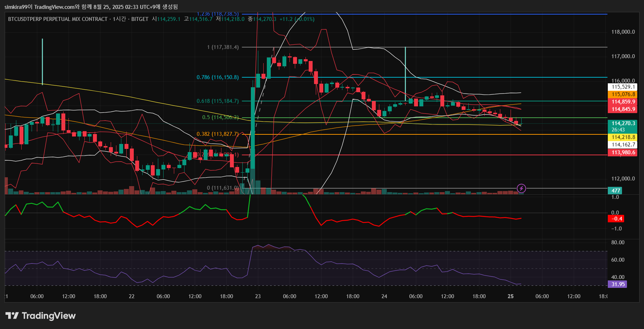Click the TradingView logo in the footer

coord(40,316)
